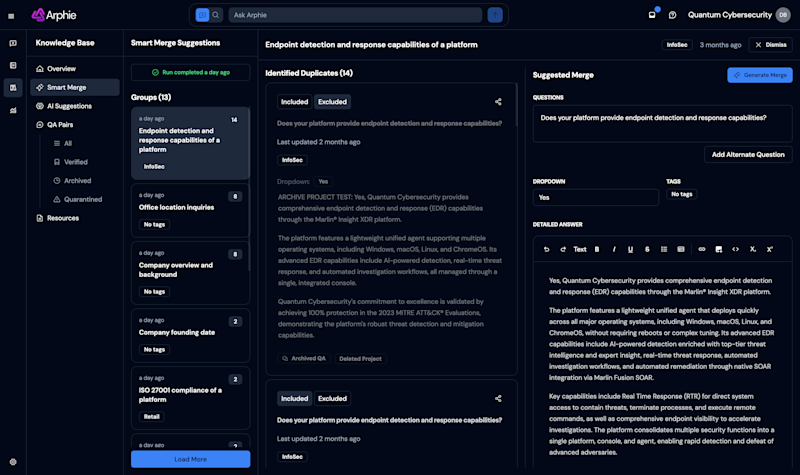Click Add Alternate Question
The width and height of the screenshot is (800, 475).
point(748,155)
